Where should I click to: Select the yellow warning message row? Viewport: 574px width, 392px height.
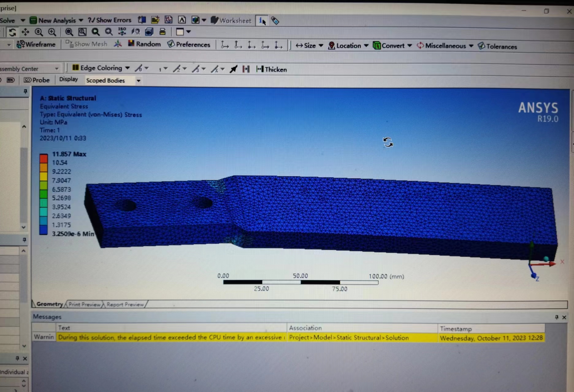[x=288, y=337]
